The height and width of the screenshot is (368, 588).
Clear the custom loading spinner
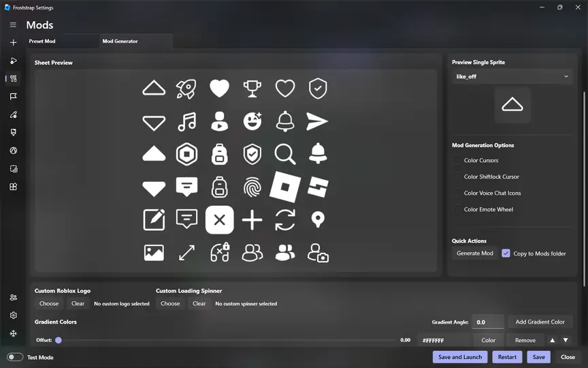tap(199, 303)
